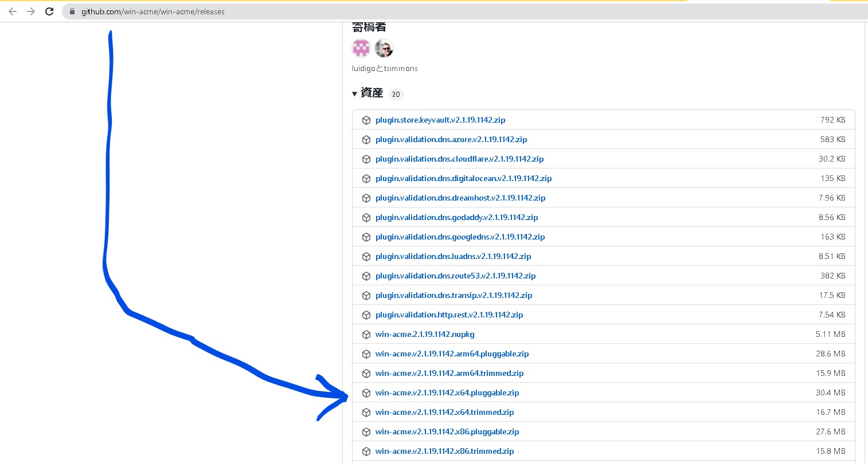The width and height of the screenshot is (868, 463).
Task: Download plugin.validation.dns.cloudflare.v2.1.19.1142.zip
Action: point(460,159)
